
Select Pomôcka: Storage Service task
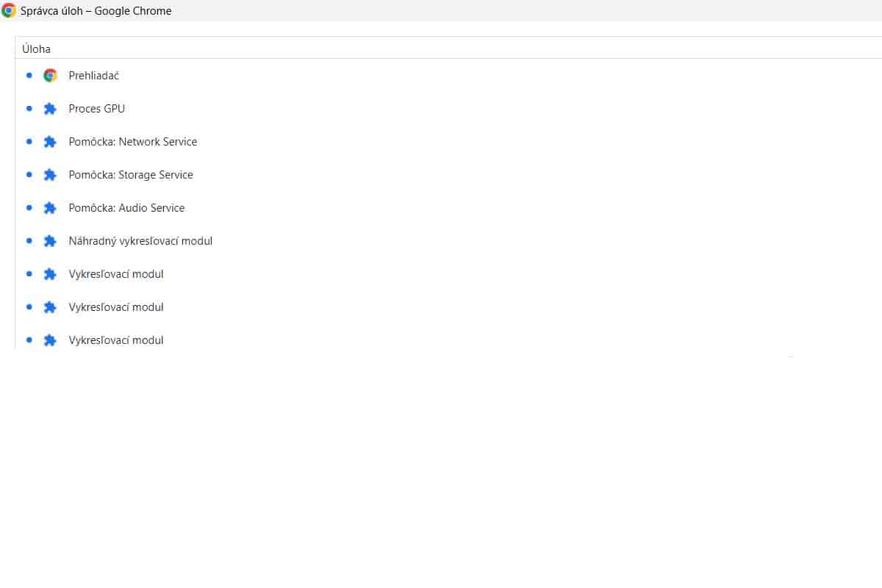(x=448, y=174)
